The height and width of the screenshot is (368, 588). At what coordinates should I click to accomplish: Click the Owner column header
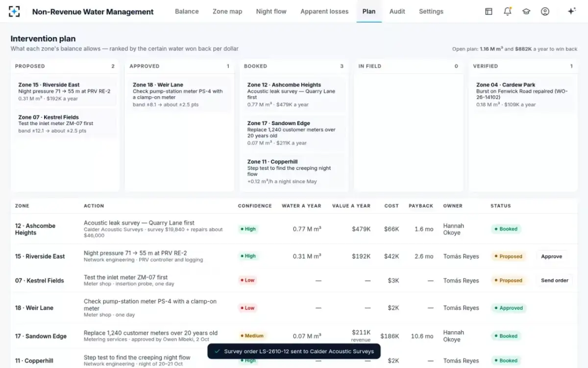pyautogui.click(x=453, y=206)
